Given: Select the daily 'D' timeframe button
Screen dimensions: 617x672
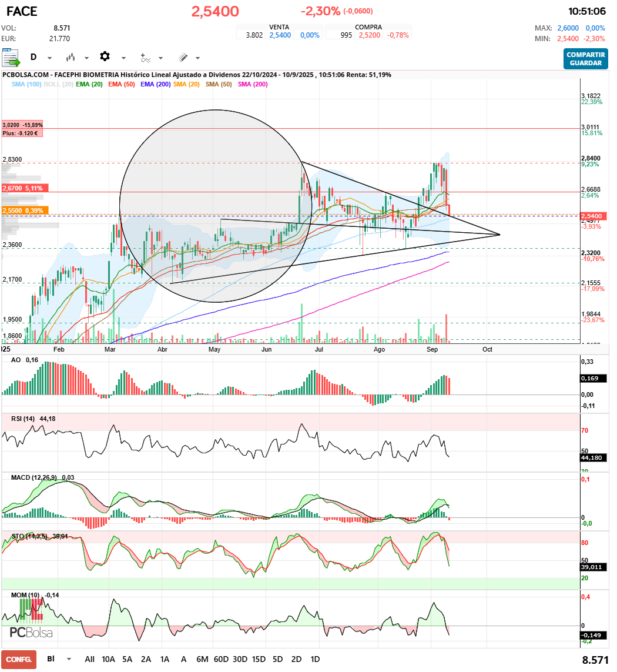Looking at the screenshot, I should 33,57.
